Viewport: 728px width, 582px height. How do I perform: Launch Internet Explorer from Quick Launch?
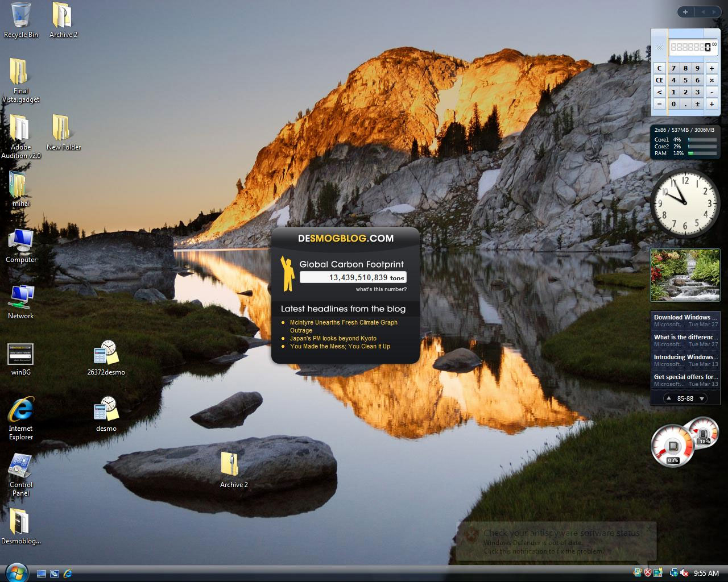click(68, 573)
